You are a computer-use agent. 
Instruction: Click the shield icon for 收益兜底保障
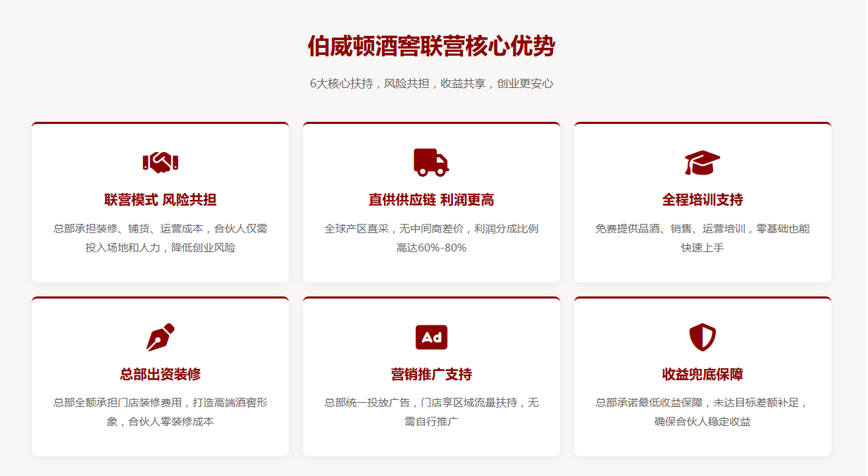point(702,337)
